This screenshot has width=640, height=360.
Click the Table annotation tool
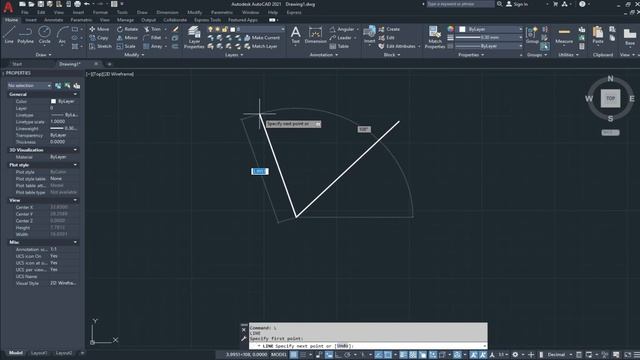[x=339, y=46]
